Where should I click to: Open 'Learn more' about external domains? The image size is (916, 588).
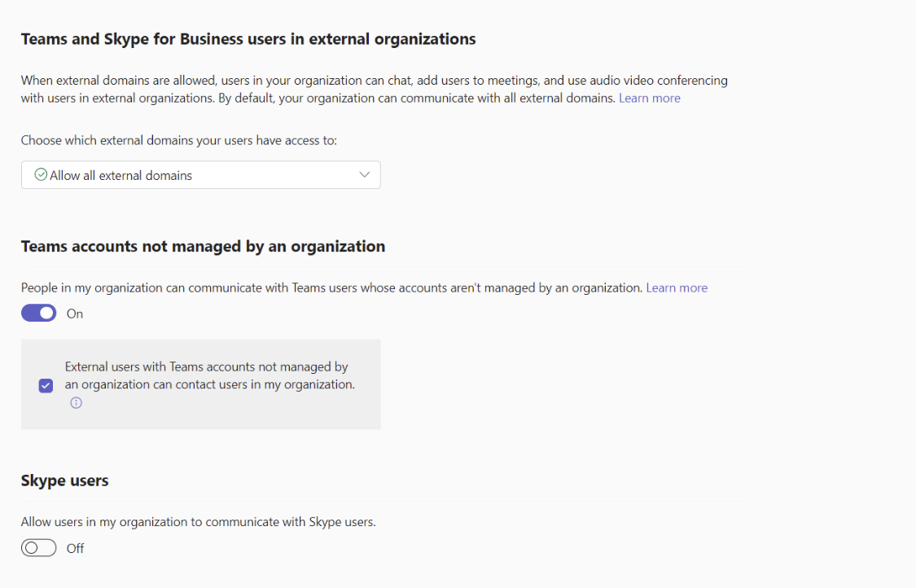coord(649,97)
